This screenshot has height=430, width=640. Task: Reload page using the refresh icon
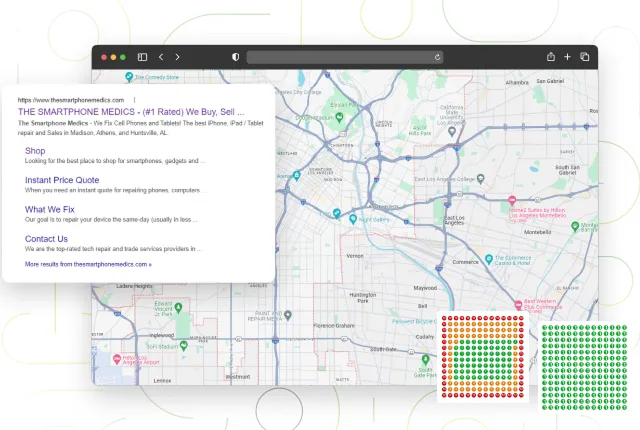coord(437,57)
